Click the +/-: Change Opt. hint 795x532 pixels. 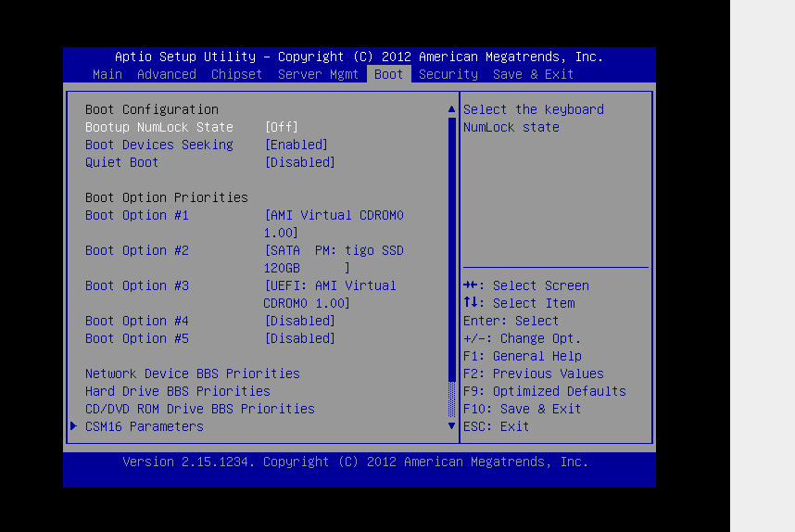[x=523, y=339]
